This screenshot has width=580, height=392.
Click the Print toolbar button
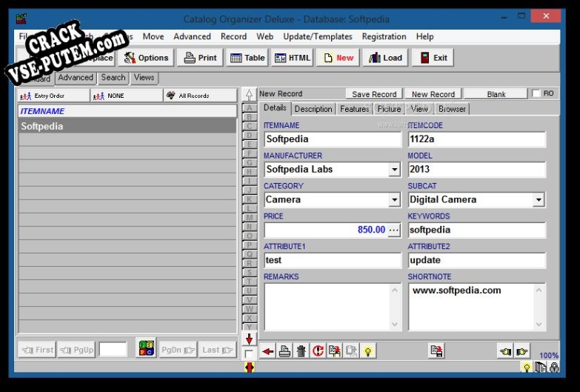pyautogui.click(x=200, y=58)
